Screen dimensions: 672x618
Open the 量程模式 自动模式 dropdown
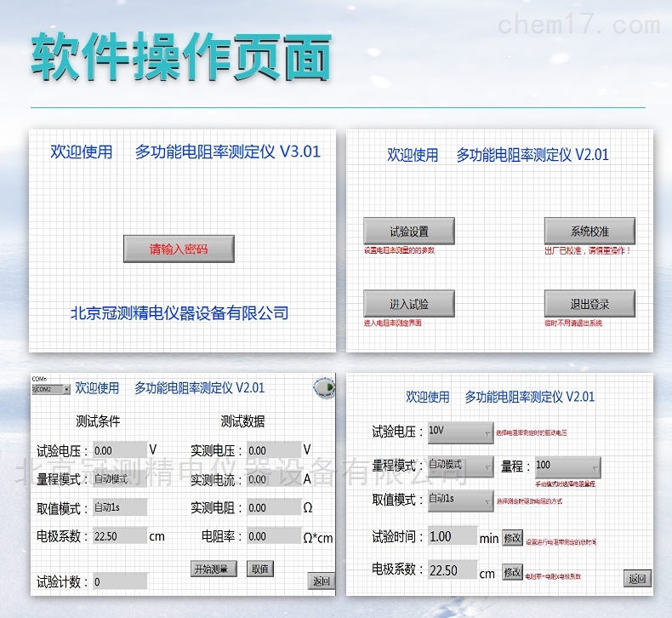[x=460, y=466]
